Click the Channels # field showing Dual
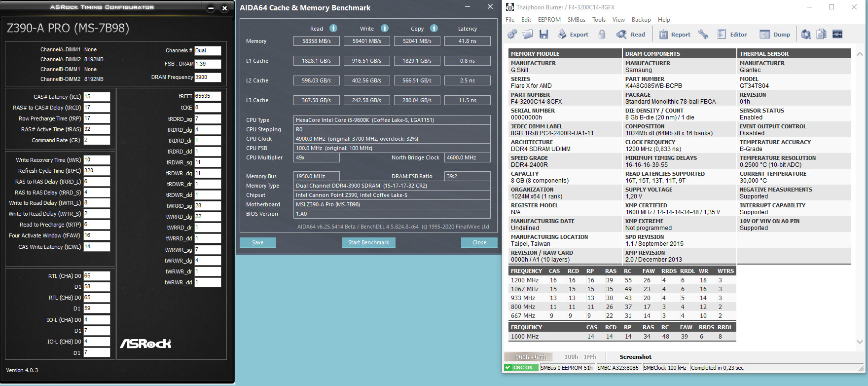This screenshot has height=386, width=868. point(208,50)
